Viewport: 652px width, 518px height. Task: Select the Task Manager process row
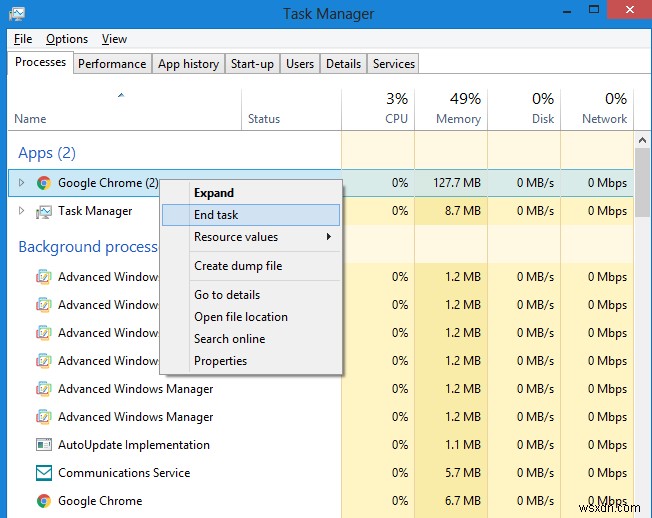(321, 211)
